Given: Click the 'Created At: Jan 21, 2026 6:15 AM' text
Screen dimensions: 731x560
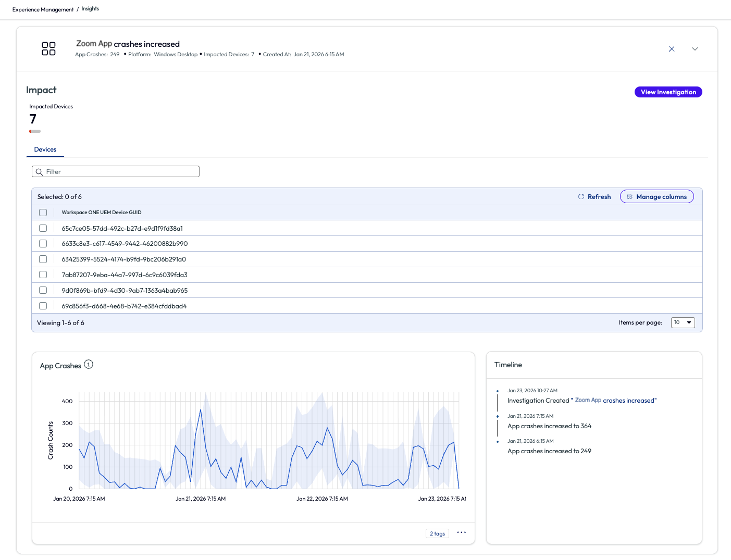Looking at the screenshot, I should click(303, 54).
